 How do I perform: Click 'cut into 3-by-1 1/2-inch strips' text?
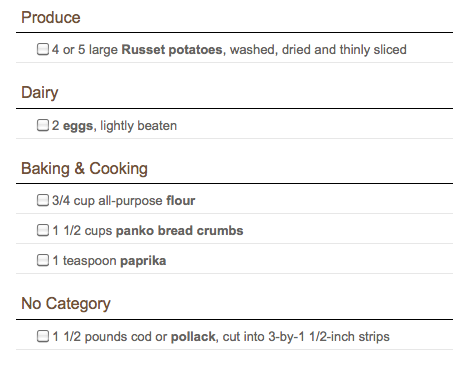click(306, 337)
